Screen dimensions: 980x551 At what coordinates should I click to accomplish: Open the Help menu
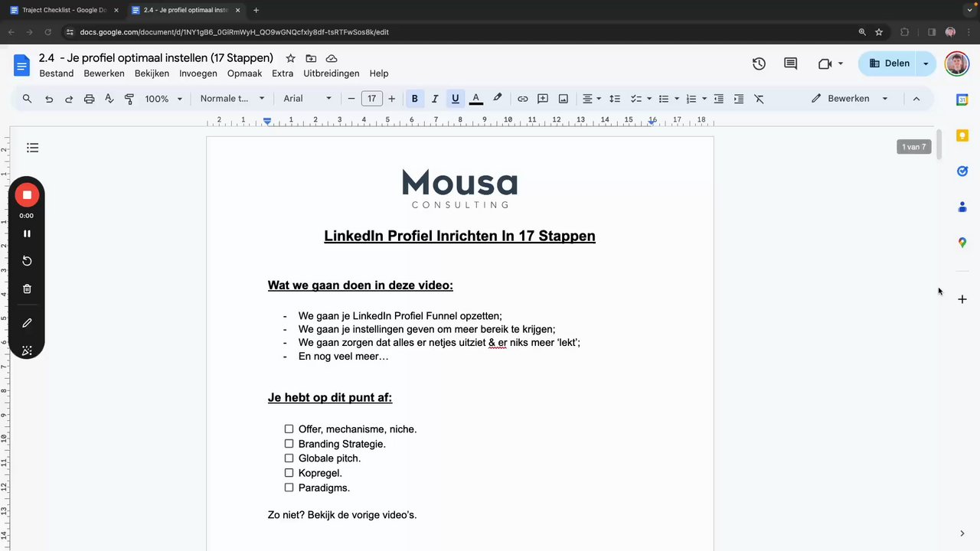pos(379,73)
